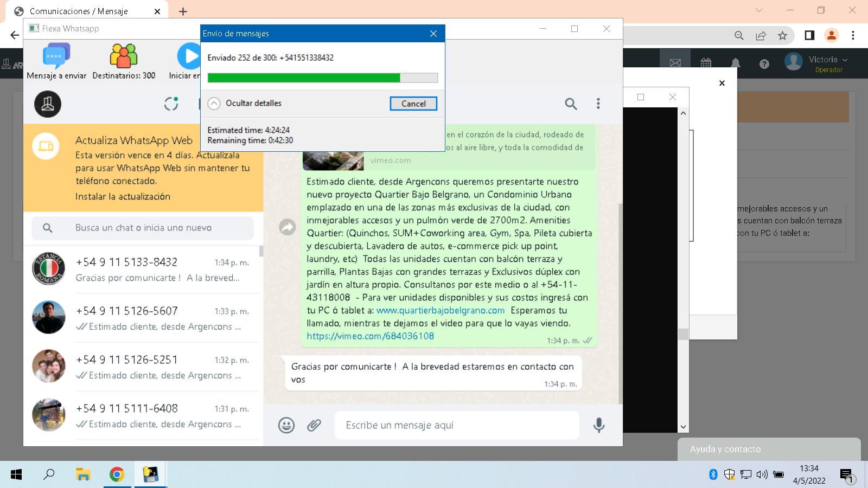Collapse details with Ocultar detalles chevron

coord(214,103)
